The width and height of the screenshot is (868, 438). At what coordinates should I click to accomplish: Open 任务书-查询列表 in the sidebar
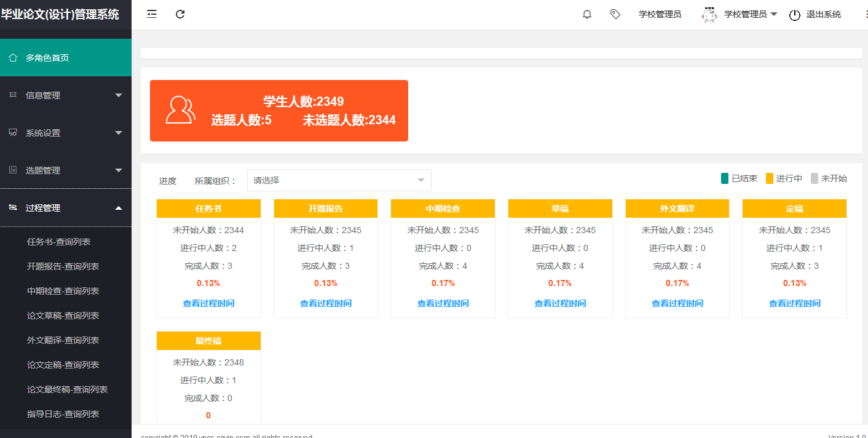point(63,242)
